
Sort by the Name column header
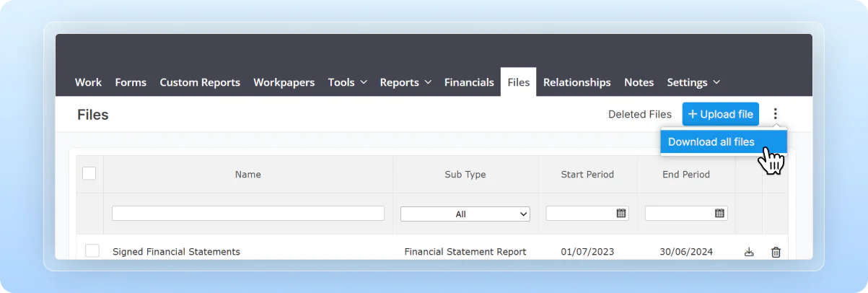(248, 174)
